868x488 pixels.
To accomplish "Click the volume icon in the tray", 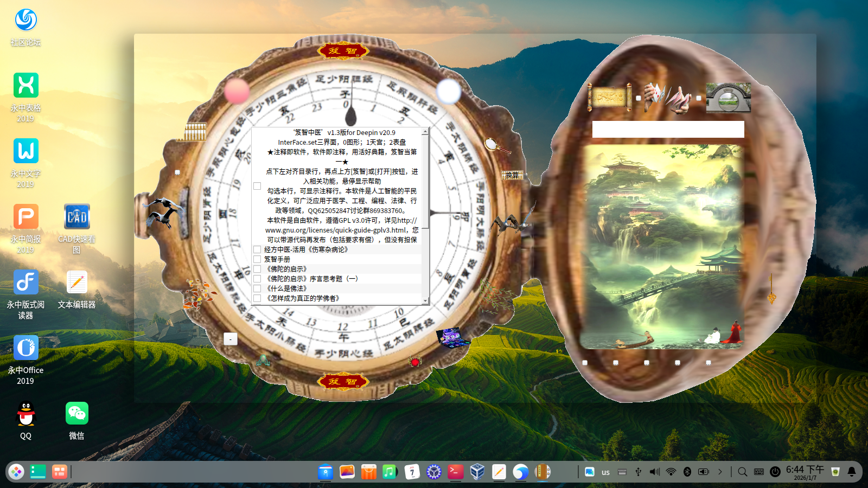I will click(x=655, y=472).
